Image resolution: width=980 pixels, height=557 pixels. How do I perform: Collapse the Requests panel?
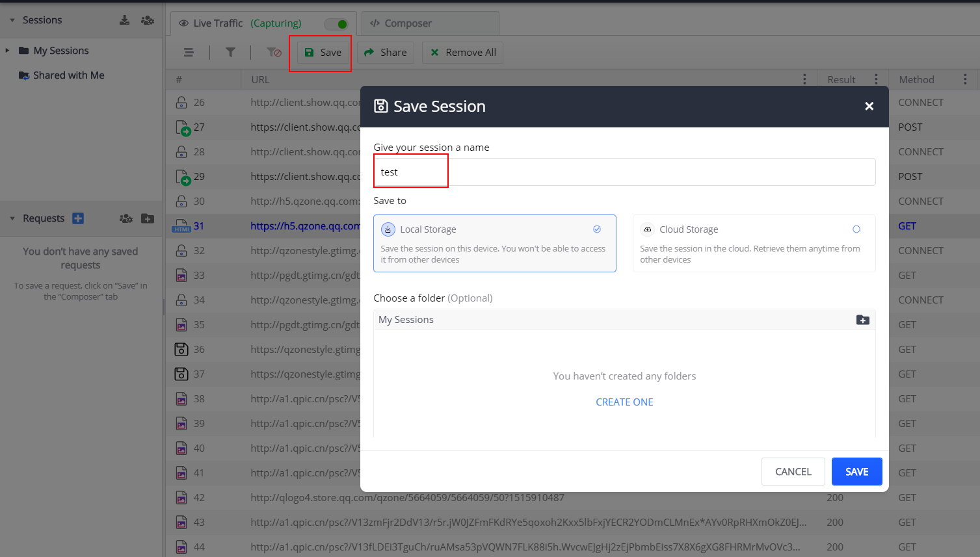[12, 218]
